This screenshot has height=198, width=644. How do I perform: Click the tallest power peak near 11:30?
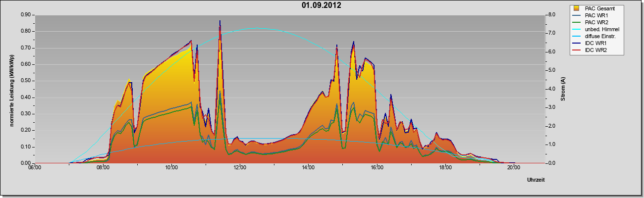point(220,21)
